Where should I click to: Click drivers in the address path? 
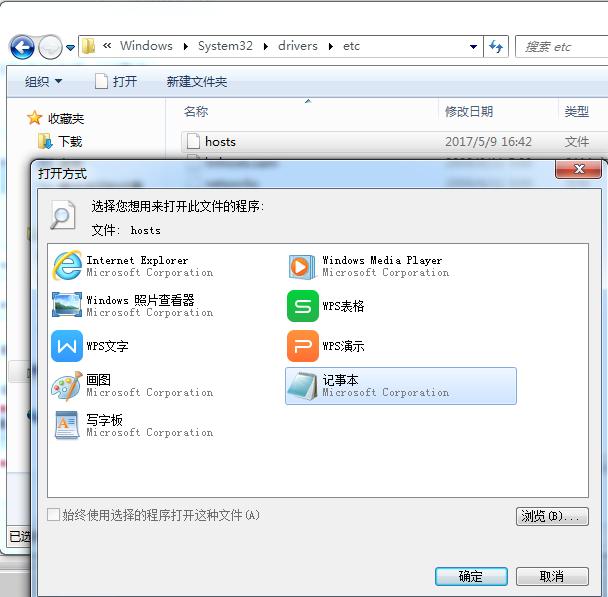point(298,46)
